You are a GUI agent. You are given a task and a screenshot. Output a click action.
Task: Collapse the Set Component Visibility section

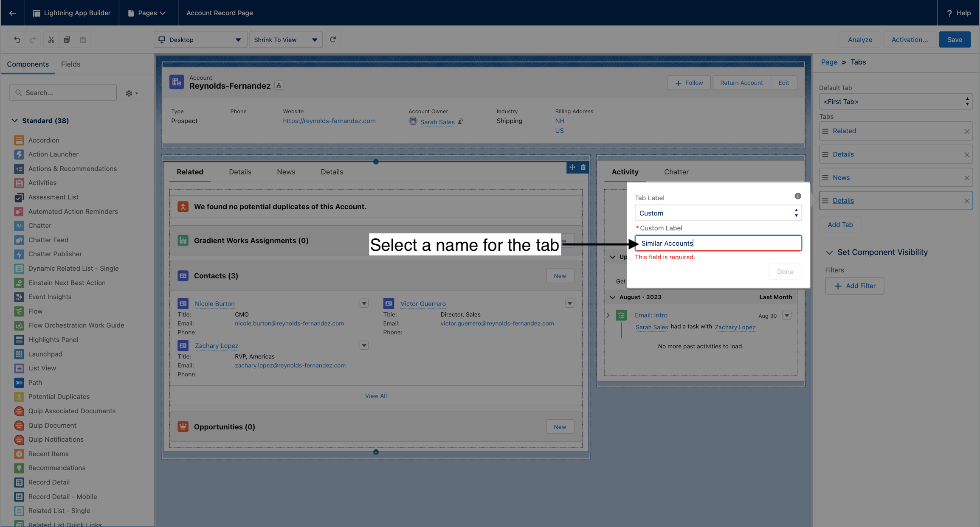[829, 252]
